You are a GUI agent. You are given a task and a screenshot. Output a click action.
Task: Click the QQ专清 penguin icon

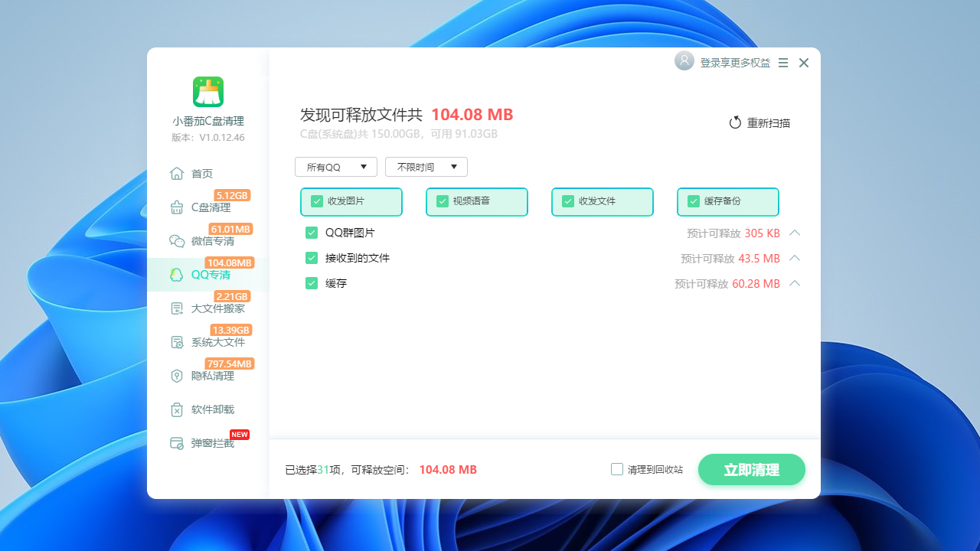[x=176, y=274]
